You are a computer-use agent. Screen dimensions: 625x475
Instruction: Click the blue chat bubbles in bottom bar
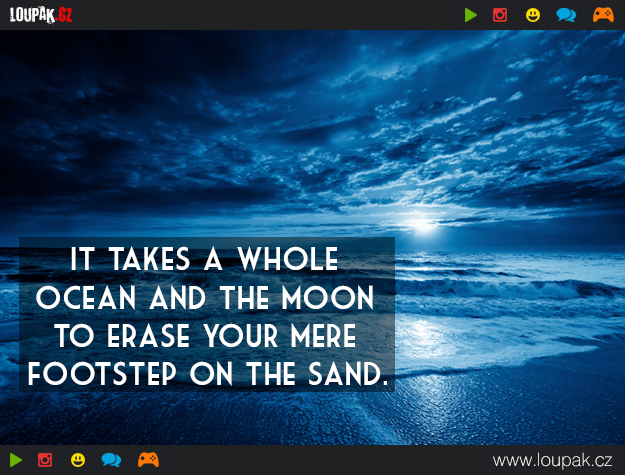(x=111, y=460)
